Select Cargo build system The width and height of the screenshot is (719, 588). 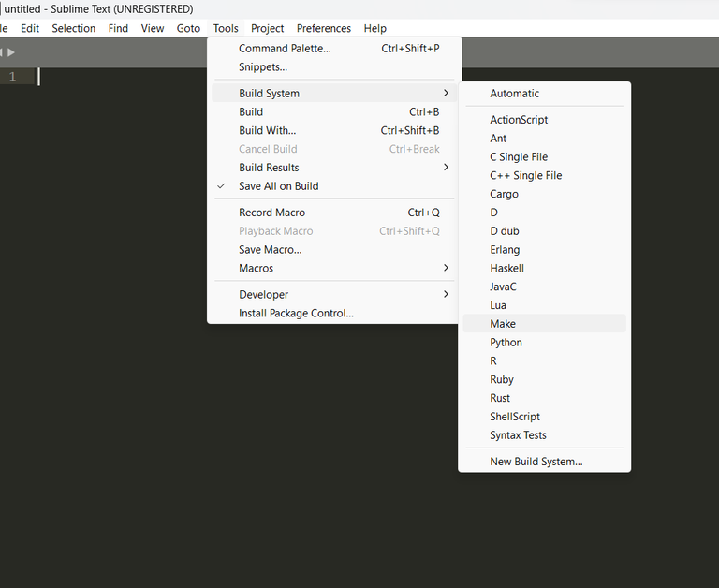pos(544,194)
